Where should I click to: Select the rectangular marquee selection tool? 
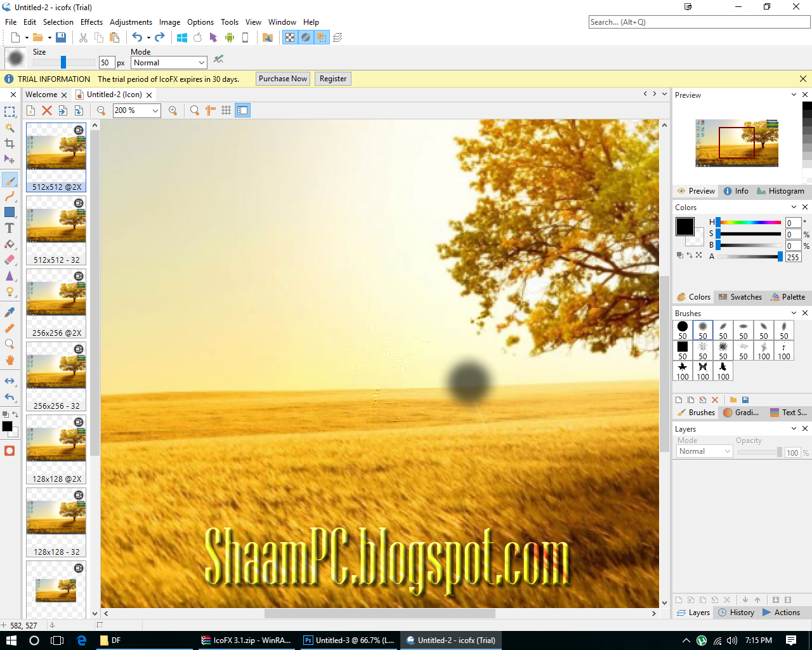(10, 112)
